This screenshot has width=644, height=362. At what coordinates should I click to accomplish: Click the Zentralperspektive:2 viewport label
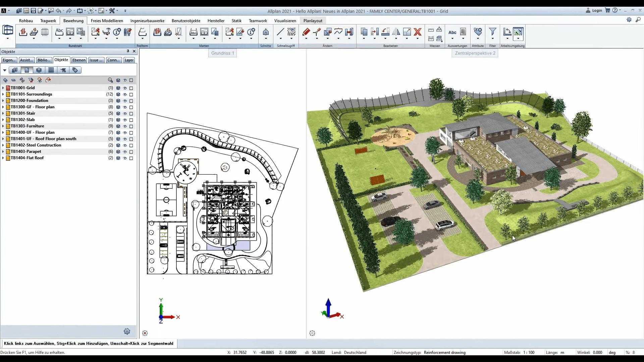coord(475,53)
